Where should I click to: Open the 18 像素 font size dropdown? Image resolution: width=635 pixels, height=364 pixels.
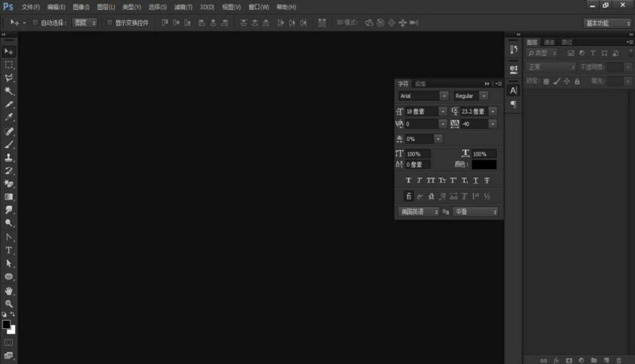[443, 112]
